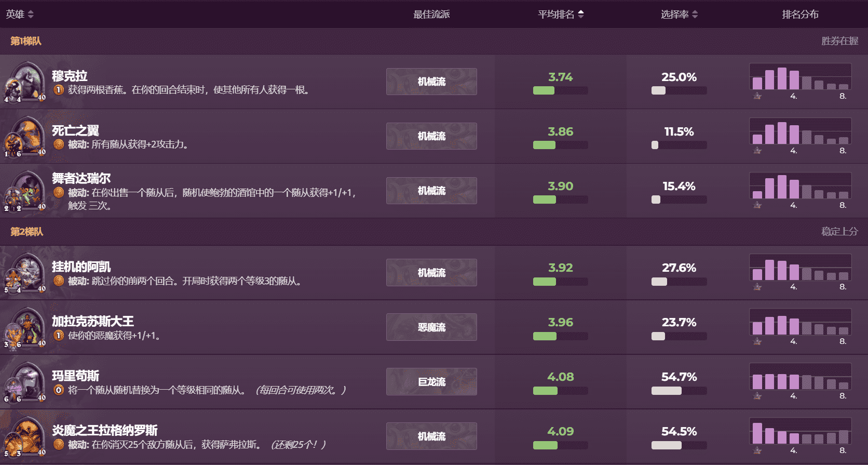Click 炎魔之王拉格纳罗斯 placement distribution chart
The width and height of the screenshot is (868, 465).
(800, 431)
